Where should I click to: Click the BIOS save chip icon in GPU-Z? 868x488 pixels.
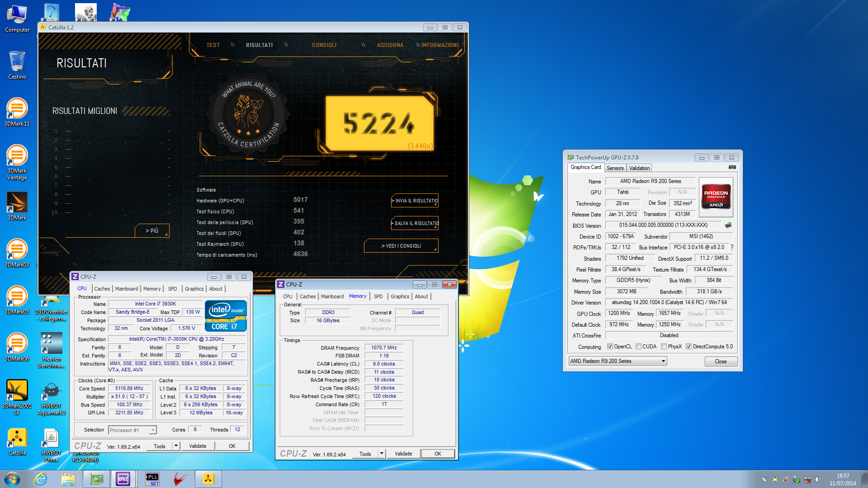[728, 225]
